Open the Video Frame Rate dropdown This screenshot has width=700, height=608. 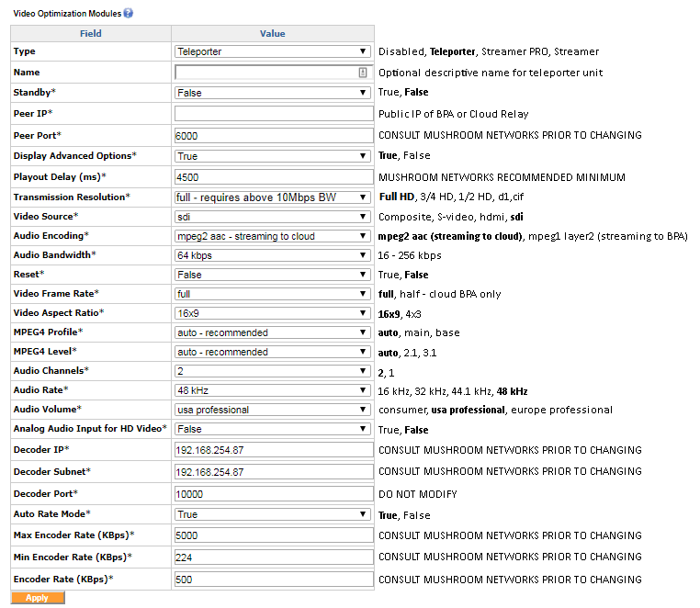click(x=272, y=294)
